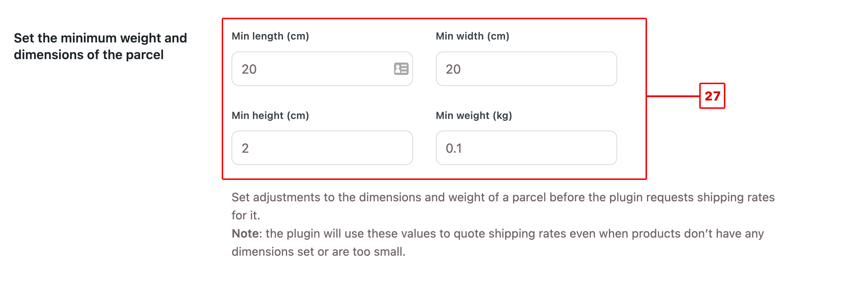Click the "Set adjustments to the dimensions" description line

(503, 197)
